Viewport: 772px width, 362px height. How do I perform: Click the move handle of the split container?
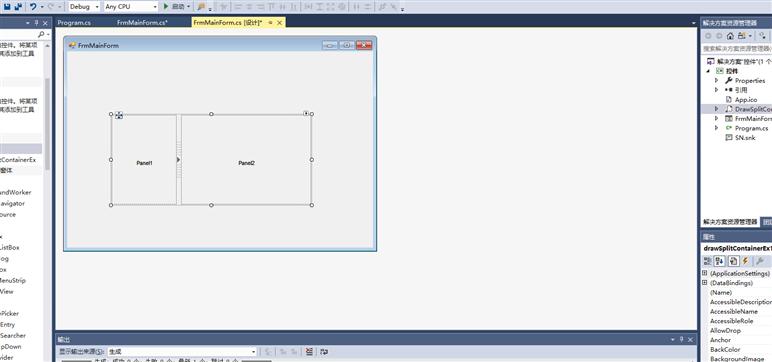tap(119, 115)
